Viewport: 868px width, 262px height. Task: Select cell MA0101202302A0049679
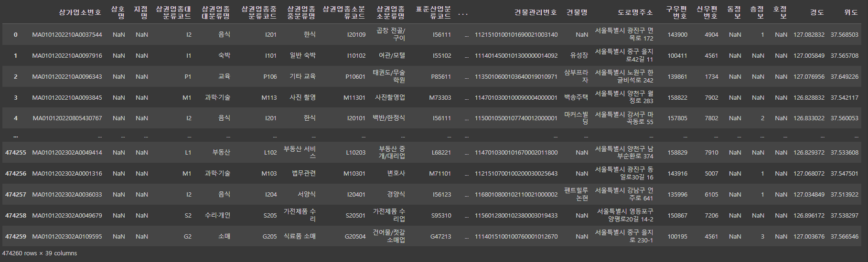tap(67, 216)
